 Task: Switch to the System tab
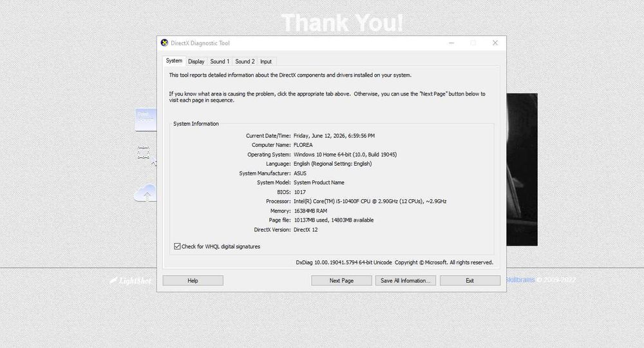tap(174, 61)
